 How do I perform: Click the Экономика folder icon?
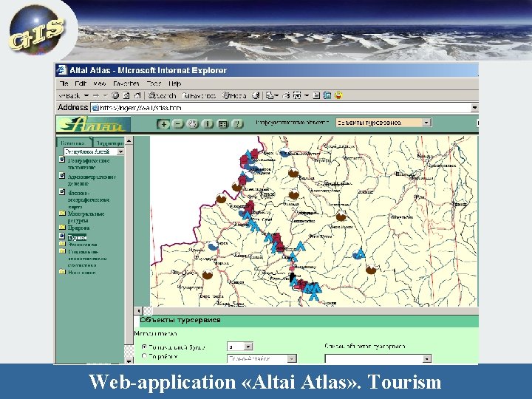62,244
